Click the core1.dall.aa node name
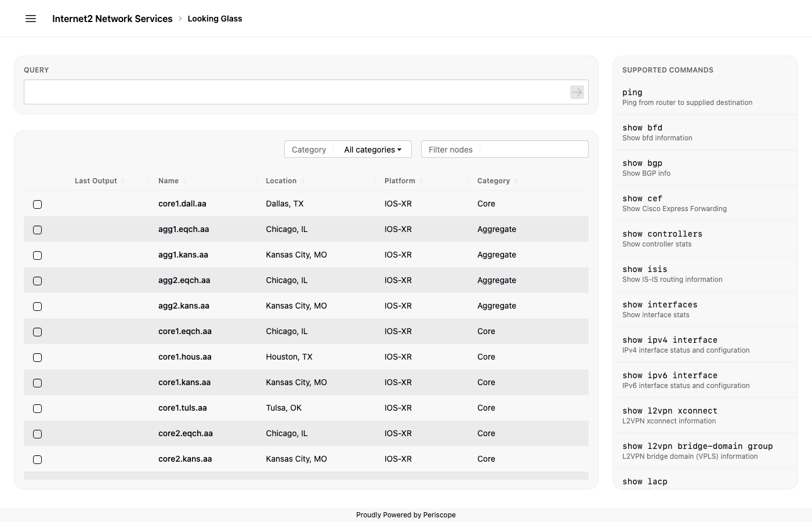 (x=182, y=204)
